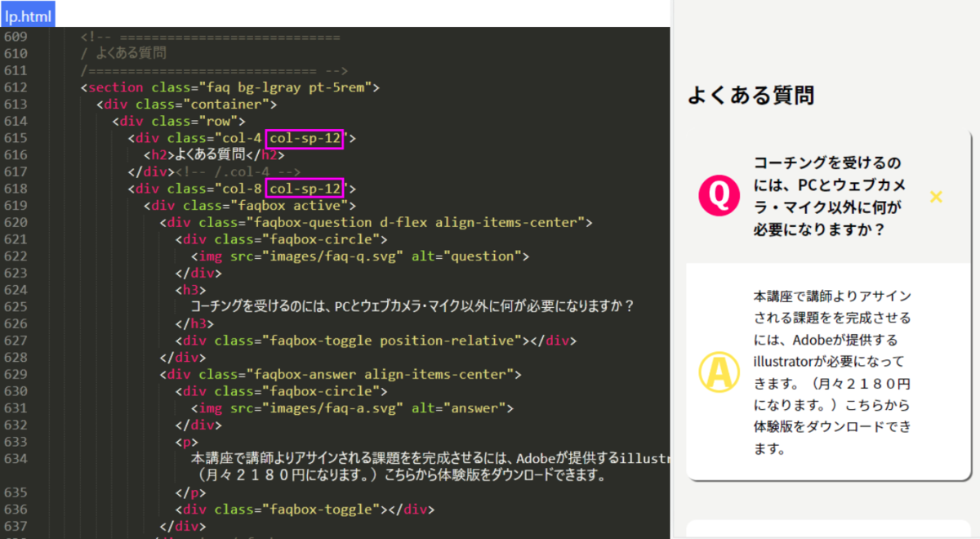The height and width of the screenshot is (539, 980).
Task: Click the h3 question text on line 625
Action: [412, 307]
